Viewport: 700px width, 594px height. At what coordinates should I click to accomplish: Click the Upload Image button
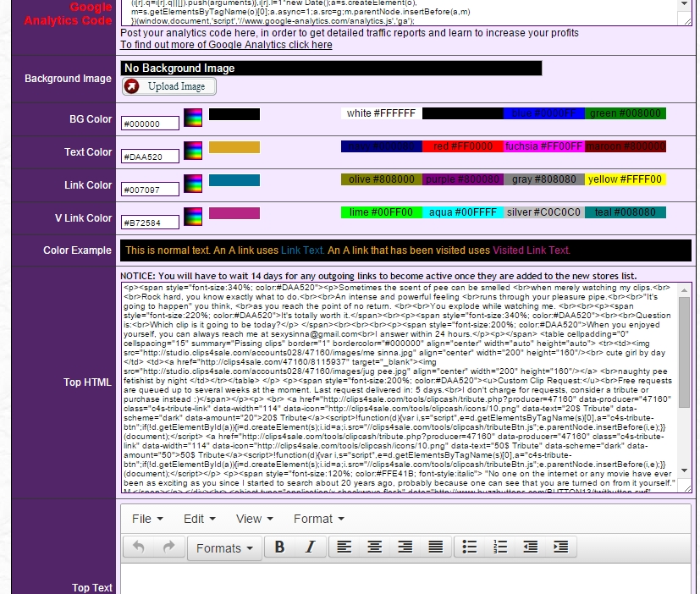[169, 86]
